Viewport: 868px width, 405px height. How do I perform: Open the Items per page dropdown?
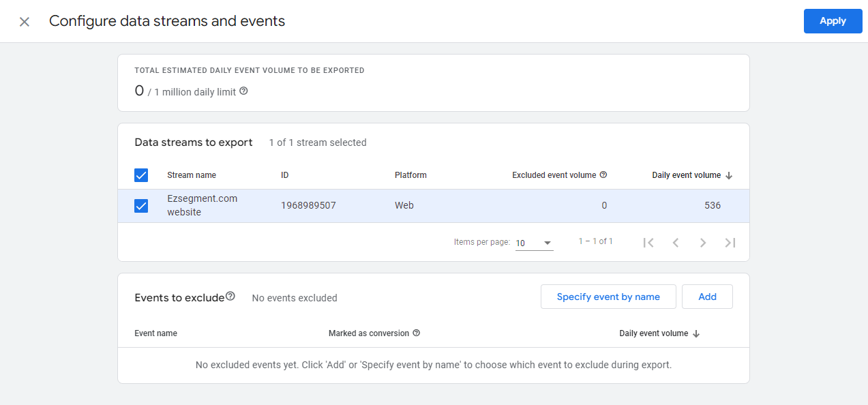[x=525, y=243]
